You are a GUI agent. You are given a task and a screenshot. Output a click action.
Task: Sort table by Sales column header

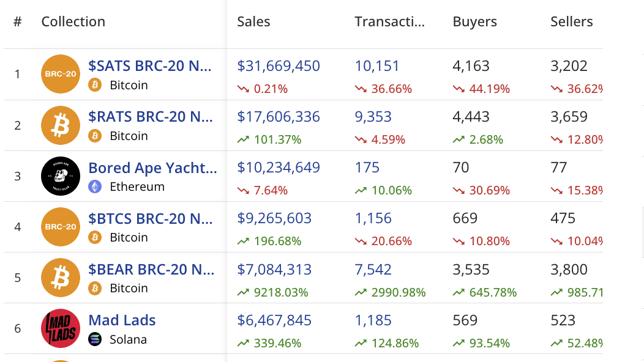click(x=253, y=21)
